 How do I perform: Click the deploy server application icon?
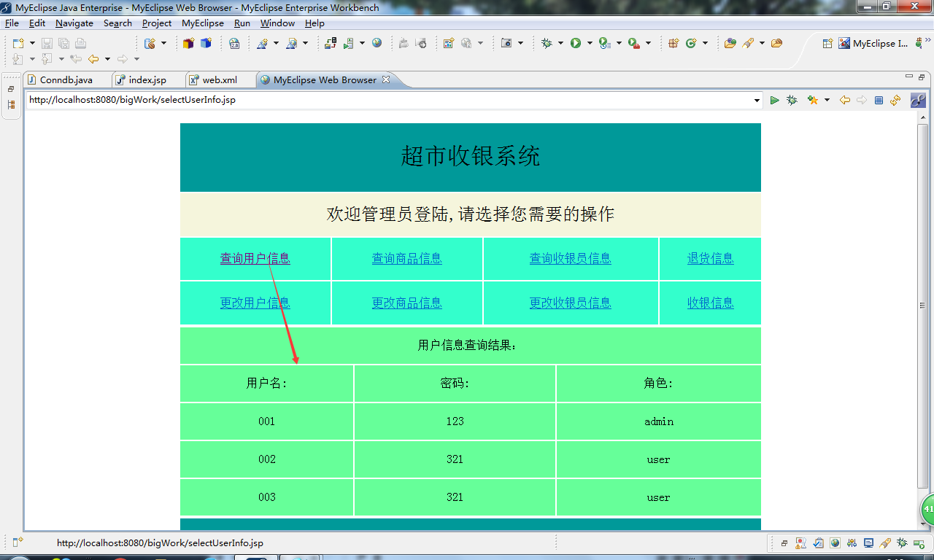click(331, 44)
